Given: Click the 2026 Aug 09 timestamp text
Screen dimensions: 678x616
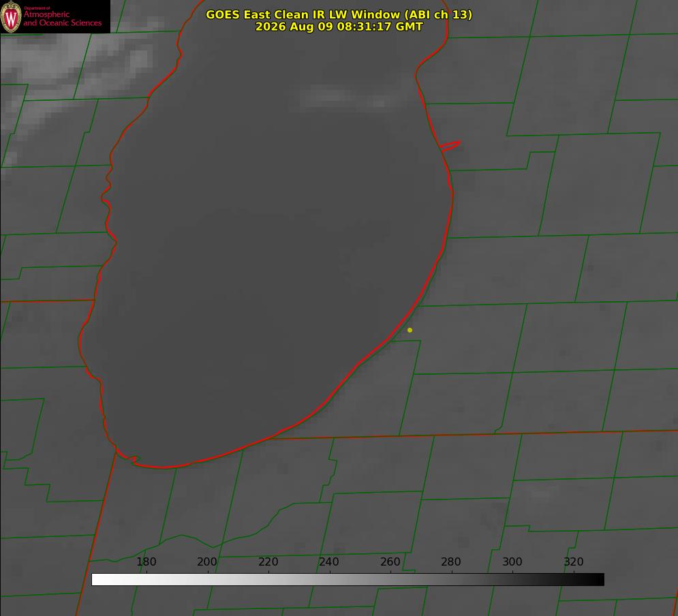Looking at the screenshot, I should (339, 27).
